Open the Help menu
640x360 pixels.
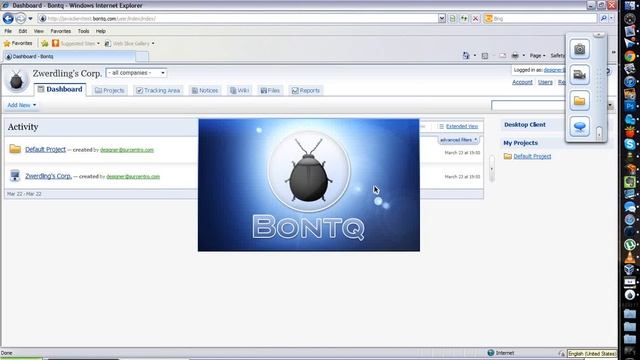(x=100, y=31)
